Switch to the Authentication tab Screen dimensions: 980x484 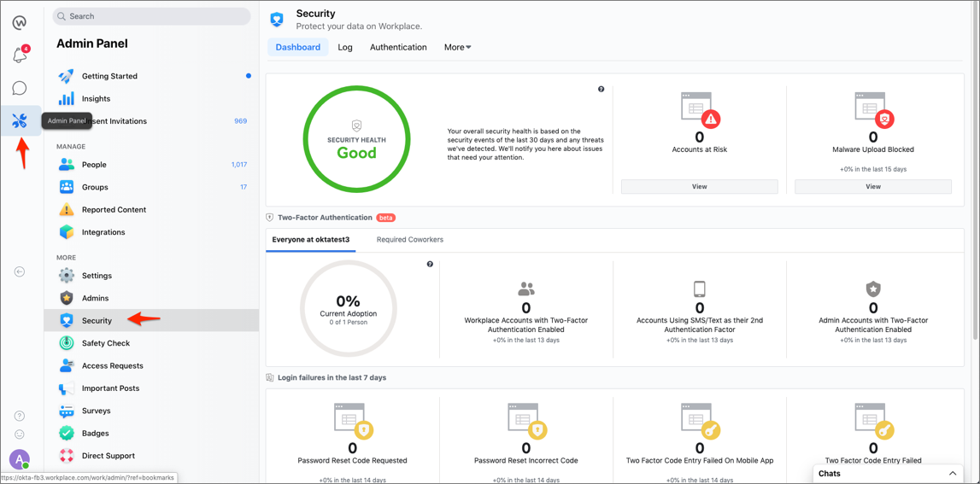[398, 48]
